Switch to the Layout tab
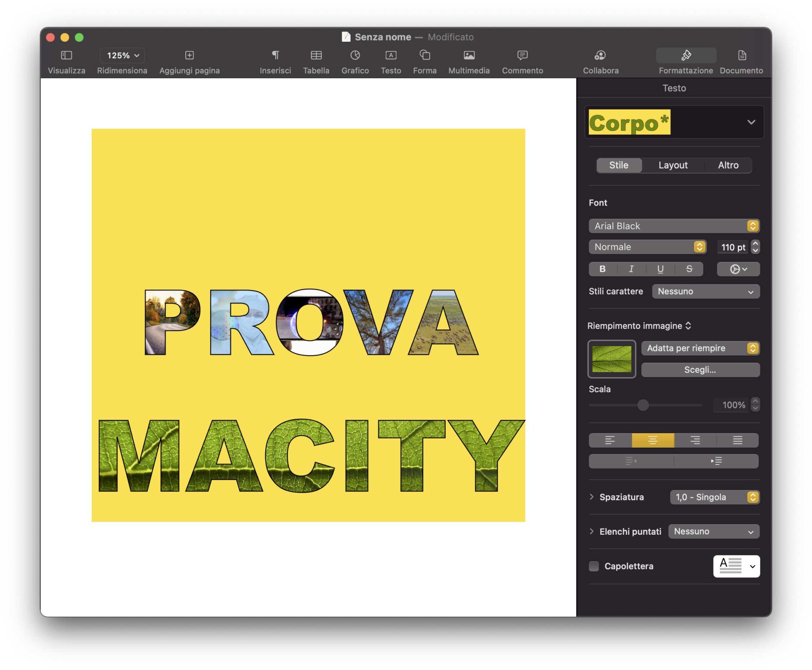This screenshot has height=670, width=812. tap(673, 165)
